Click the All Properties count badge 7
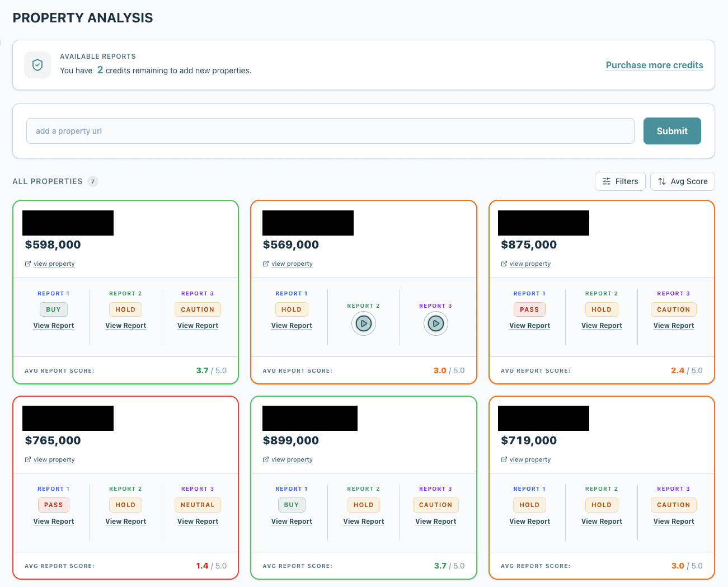 coord(93,181)
